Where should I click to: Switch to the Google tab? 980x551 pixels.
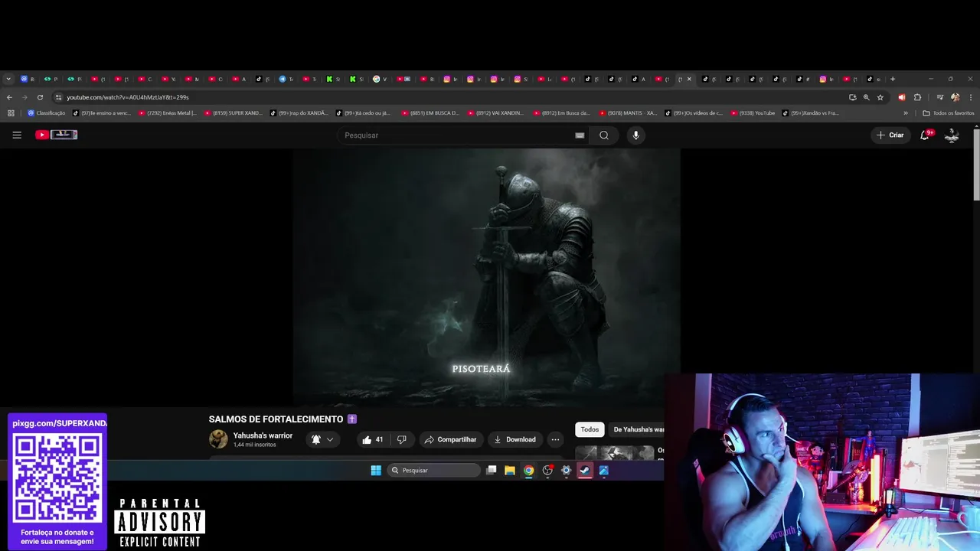pyautogui.click(x=380, y=79)
